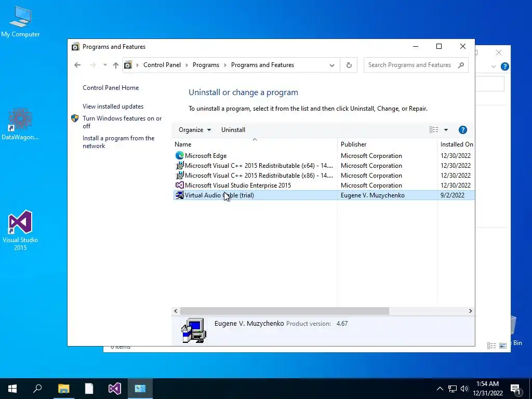This screenshot has width=532, height=399.
Task: Open My Computer desktop icon
Action: click(x=20, y=22)
